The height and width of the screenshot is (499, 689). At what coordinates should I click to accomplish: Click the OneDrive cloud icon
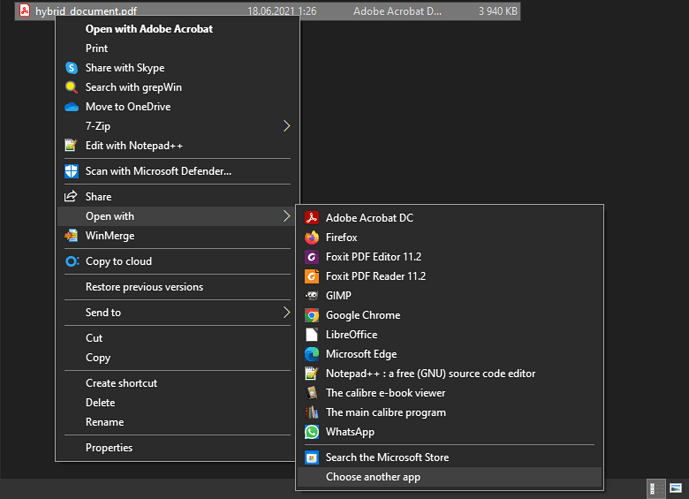click(x=71, y=107)
